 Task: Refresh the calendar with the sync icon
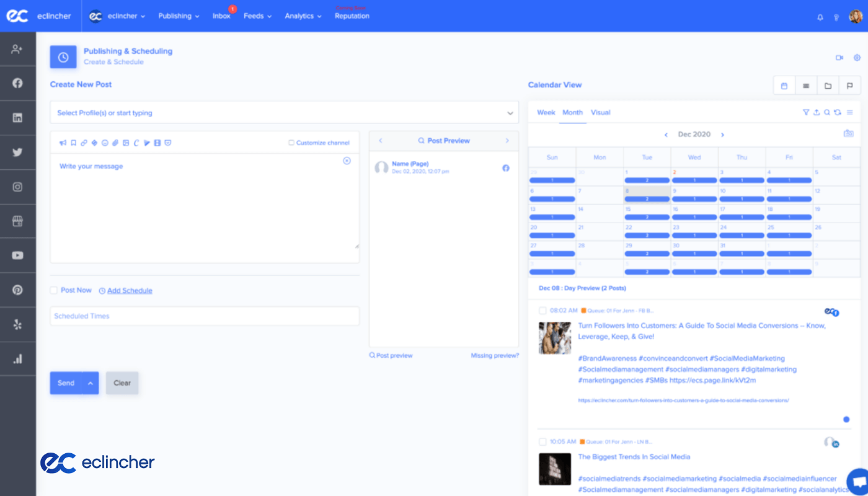click(838, 112)
